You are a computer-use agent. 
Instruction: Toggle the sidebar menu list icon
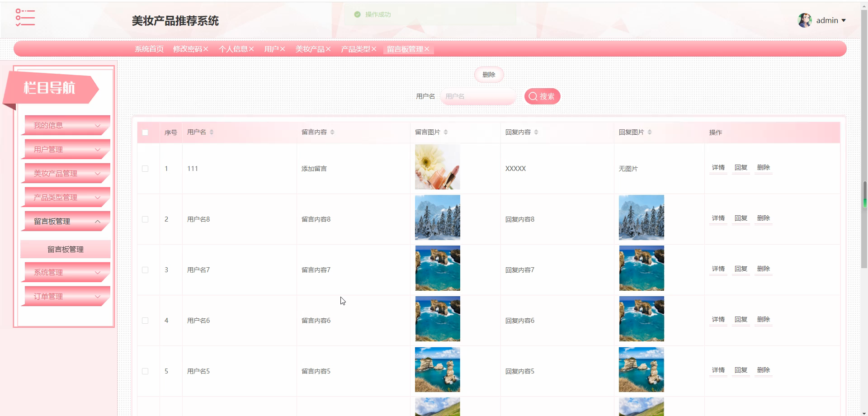(x=25, y=18)
